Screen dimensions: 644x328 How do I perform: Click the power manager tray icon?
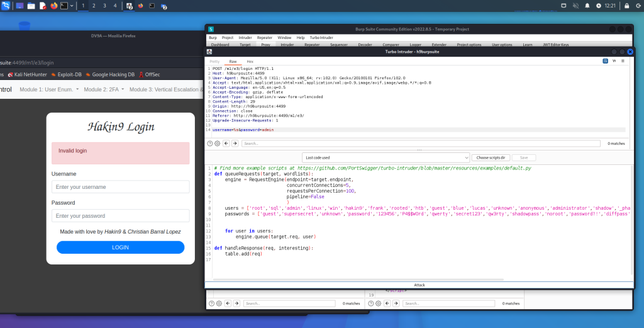coord(599,6)
